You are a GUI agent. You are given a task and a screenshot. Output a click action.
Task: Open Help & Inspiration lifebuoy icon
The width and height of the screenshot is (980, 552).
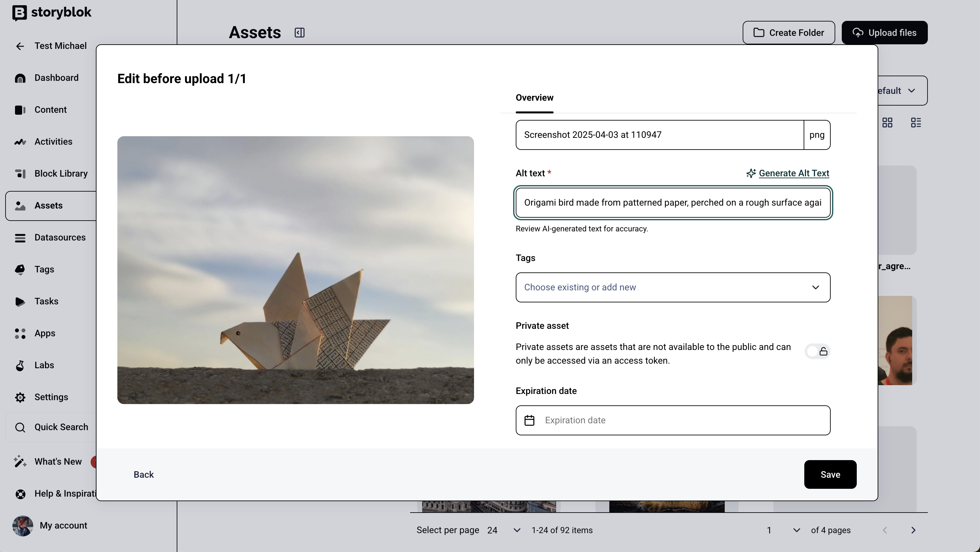(20, 494)
